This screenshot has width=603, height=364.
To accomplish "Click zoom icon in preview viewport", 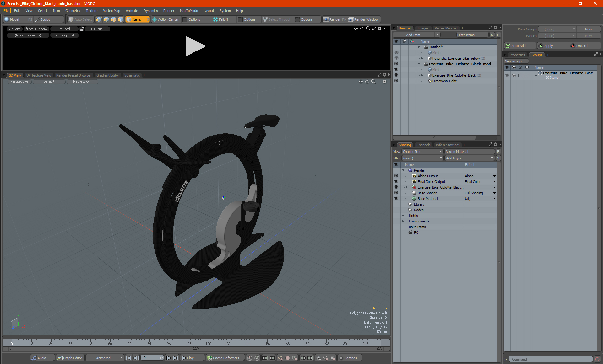I will coord(368,29).
